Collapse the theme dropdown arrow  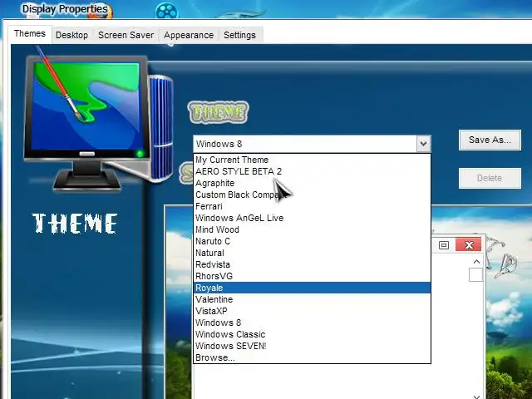[x=423, y=144]
